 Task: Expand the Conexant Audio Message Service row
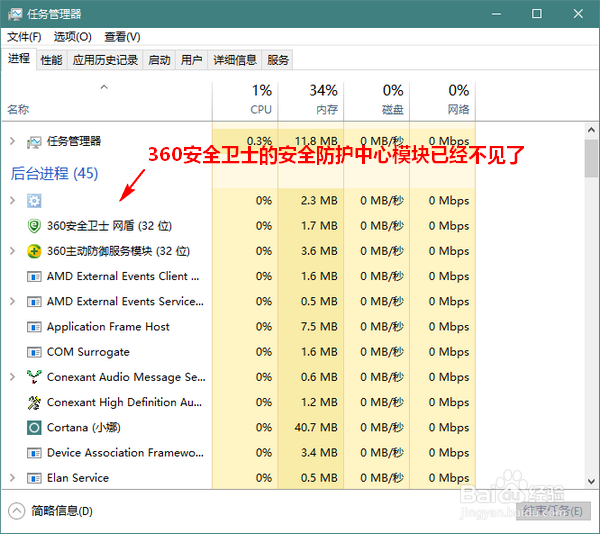[x=12, y=377]
